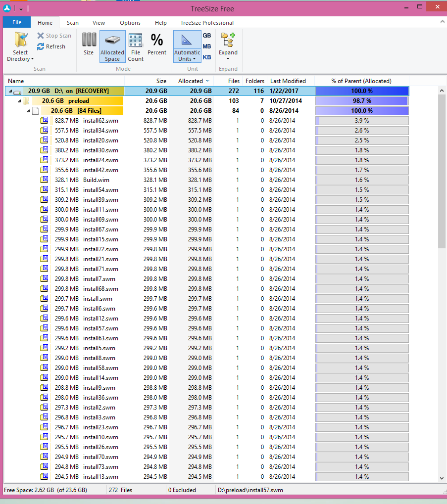Click the install72.swm file icon

point(45,249)
